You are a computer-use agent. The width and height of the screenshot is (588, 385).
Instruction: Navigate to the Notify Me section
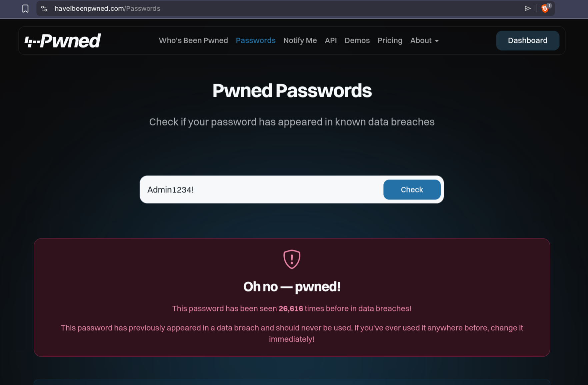click(x=300, y=40)
